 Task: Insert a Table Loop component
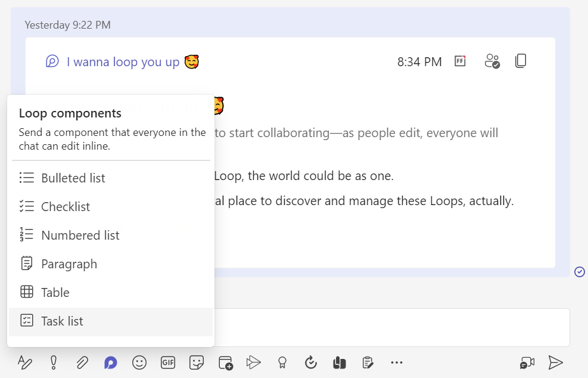point(111,292)
